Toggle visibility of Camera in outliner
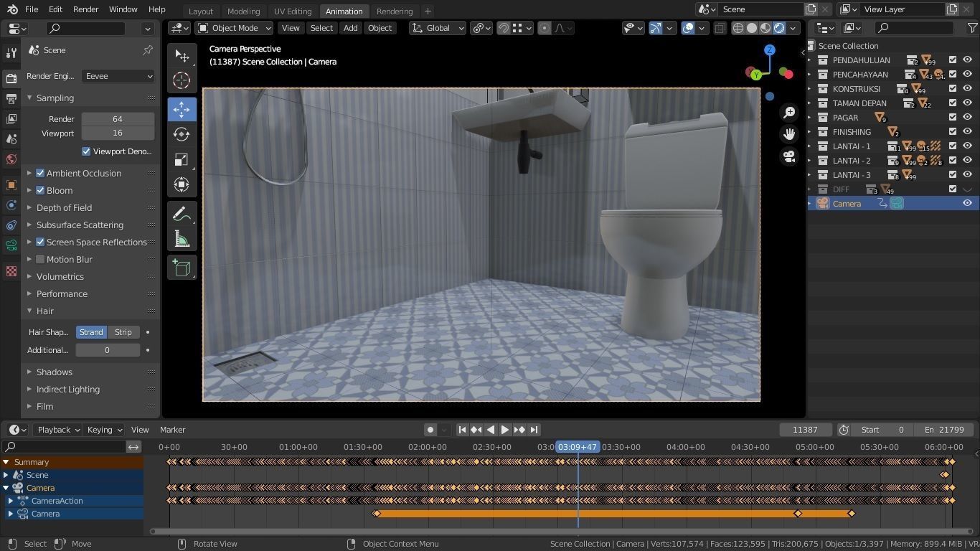This screenshot has width=980, height=551. click(967, 204)
